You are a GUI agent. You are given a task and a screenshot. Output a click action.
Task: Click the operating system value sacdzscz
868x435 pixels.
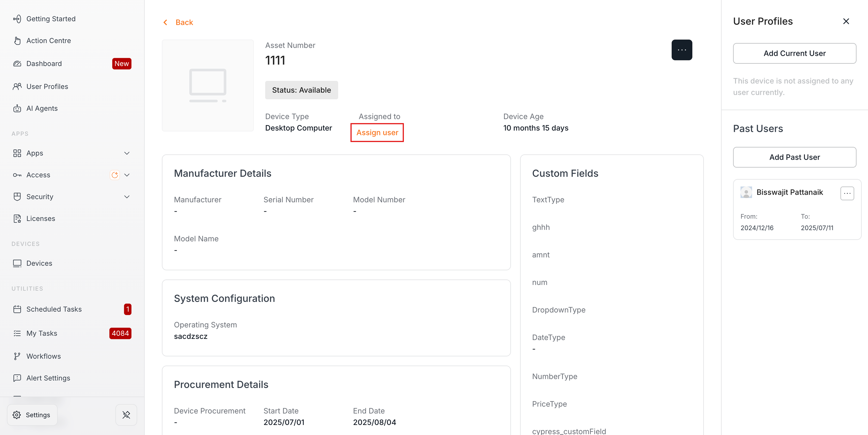click(191, 337)
